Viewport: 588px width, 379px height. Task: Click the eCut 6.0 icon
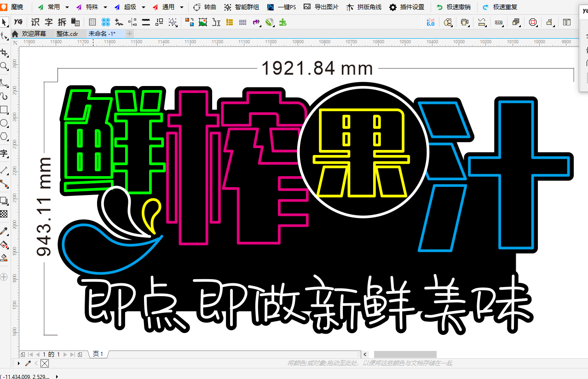(431, 22)
